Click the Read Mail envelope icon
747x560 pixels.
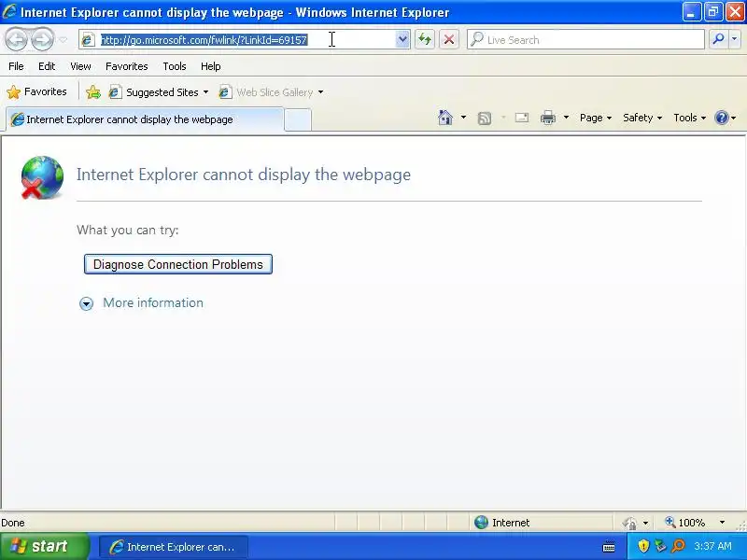click(x=522, y=118)
